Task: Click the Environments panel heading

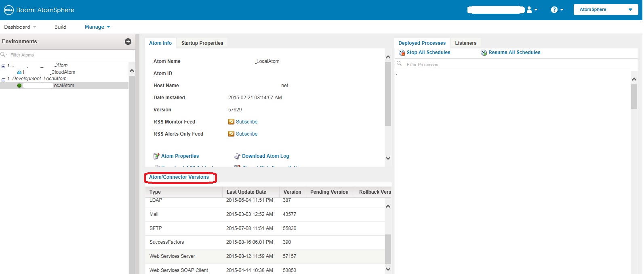Action: point(19,42)
